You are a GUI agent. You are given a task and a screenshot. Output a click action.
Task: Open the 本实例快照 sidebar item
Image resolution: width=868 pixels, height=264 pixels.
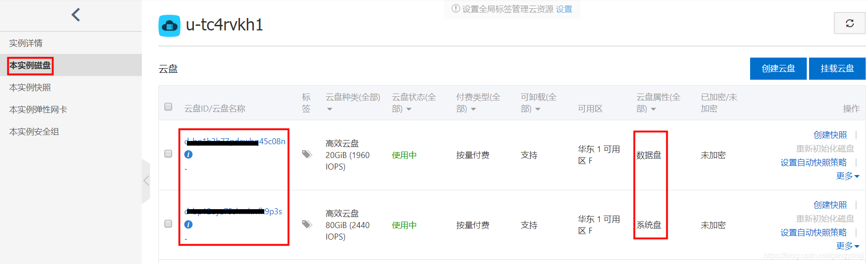pos(30,88)
